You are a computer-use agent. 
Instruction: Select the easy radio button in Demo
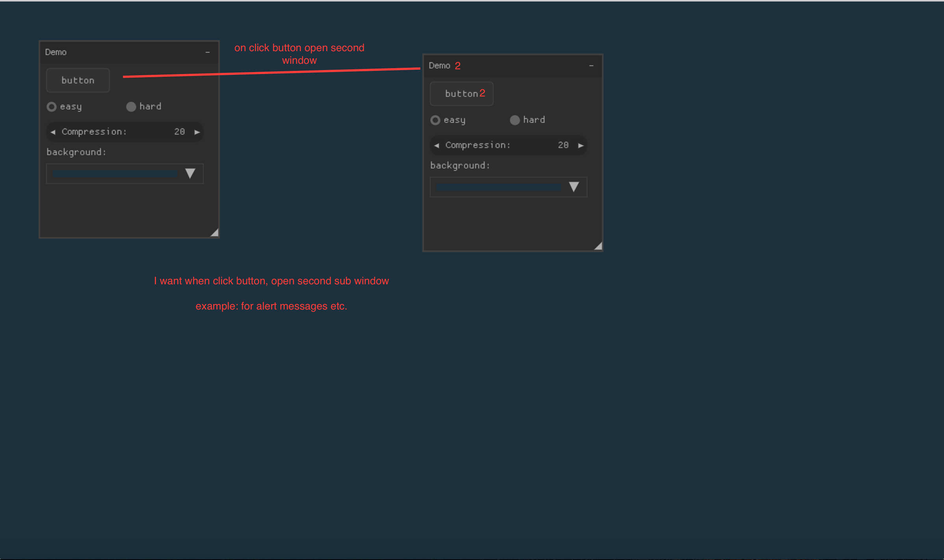pyautogui.click(x=52, y=106)
